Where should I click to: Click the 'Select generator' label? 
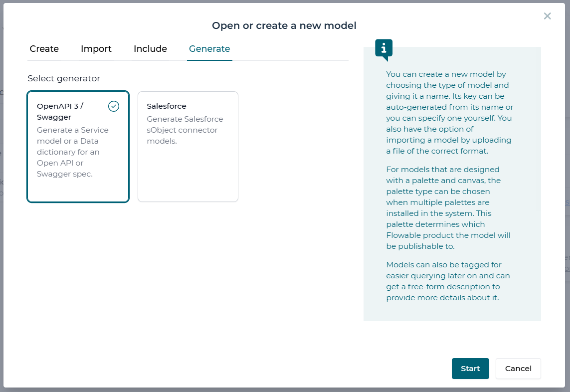pos(64,78)
